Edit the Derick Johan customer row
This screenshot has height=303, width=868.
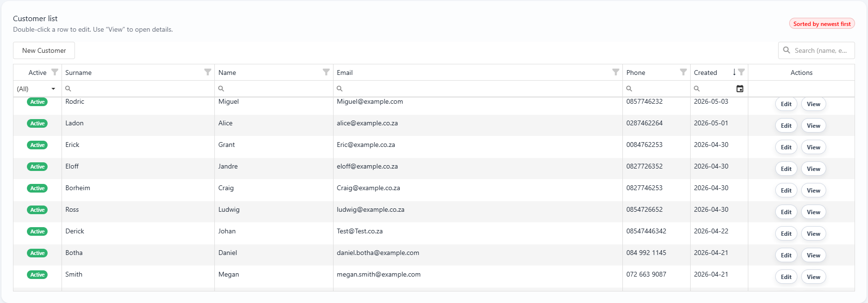pos(786,234)
